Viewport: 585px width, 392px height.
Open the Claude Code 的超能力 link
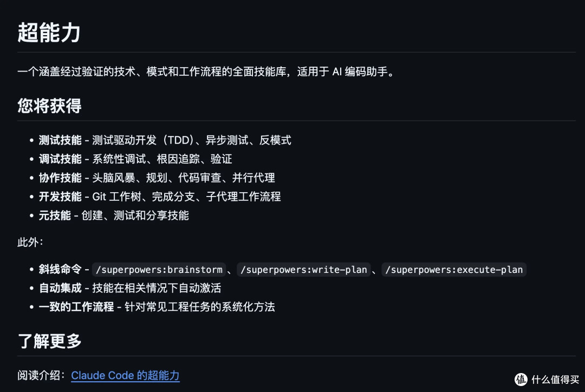pos(125,375)
